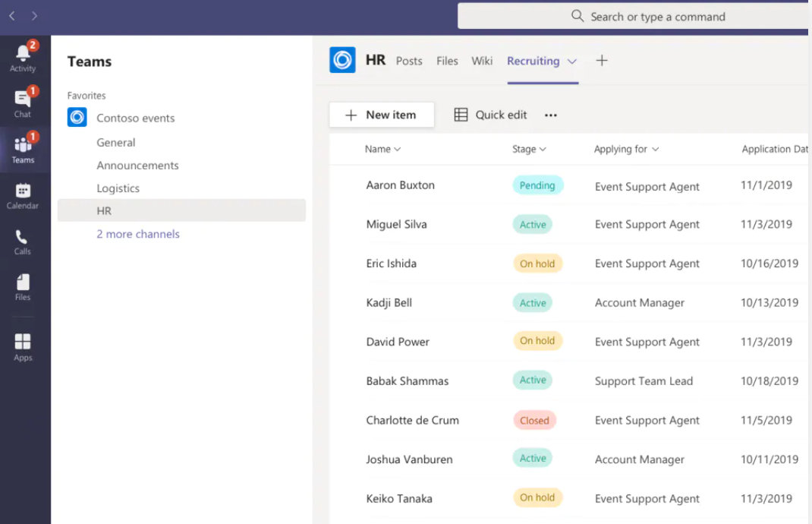Show the 2 more channels
The image size is (812, 524).
(x=137, y=234)
